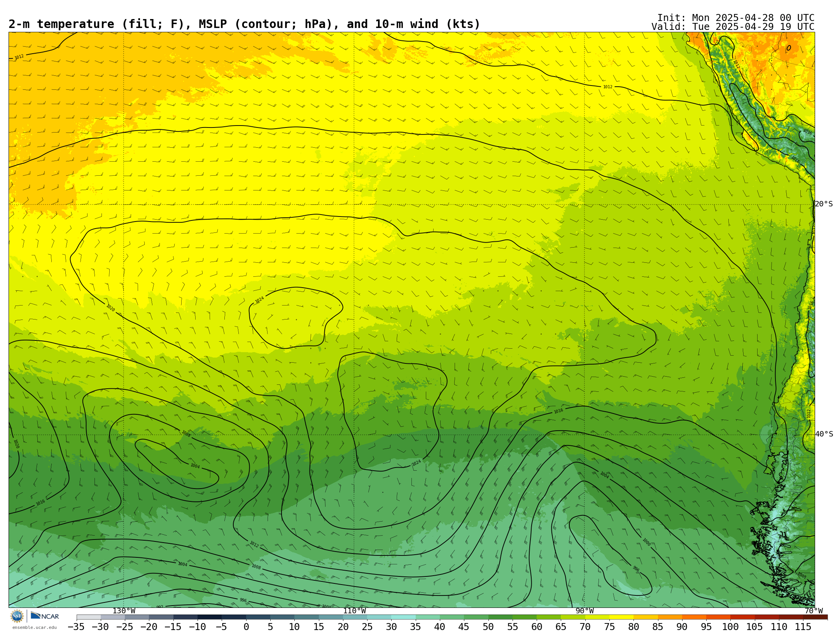Click the colorbar tick label '0'
Image resolution: width=840 pixels, height=632 pixels.
[246, 627]
